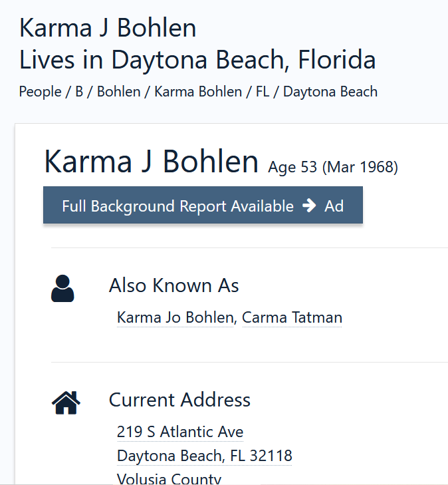Screen dimensions: 448x485
Task: Click the house icon beside Current Address
Action: click(x=66, y=403)
